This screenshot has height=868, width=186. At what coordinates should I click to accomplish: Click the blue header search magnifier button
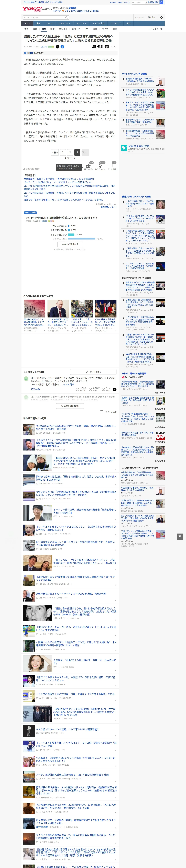point(161,2)
